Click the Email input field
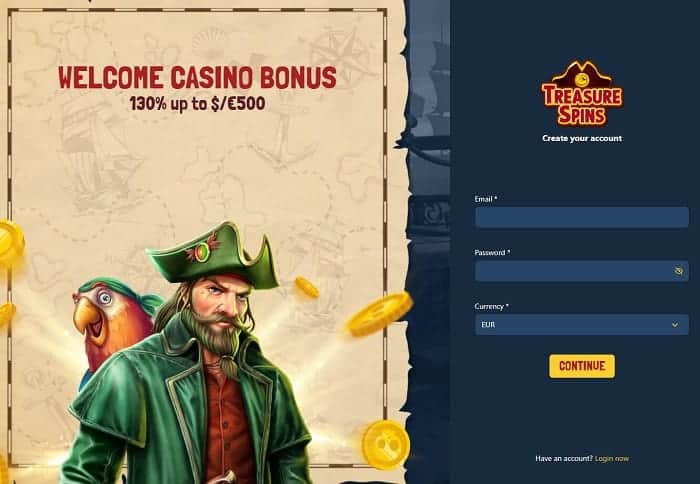This screenshot has width=700, height=484. [582, 217]
